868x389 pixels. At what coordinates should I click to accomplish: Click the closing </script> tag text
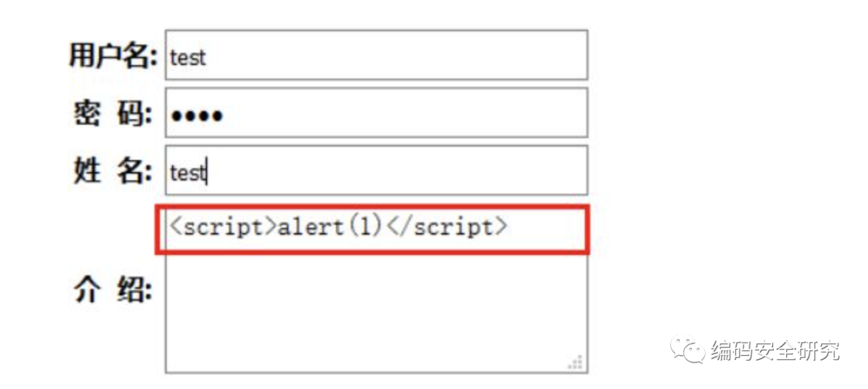(446, 228)
